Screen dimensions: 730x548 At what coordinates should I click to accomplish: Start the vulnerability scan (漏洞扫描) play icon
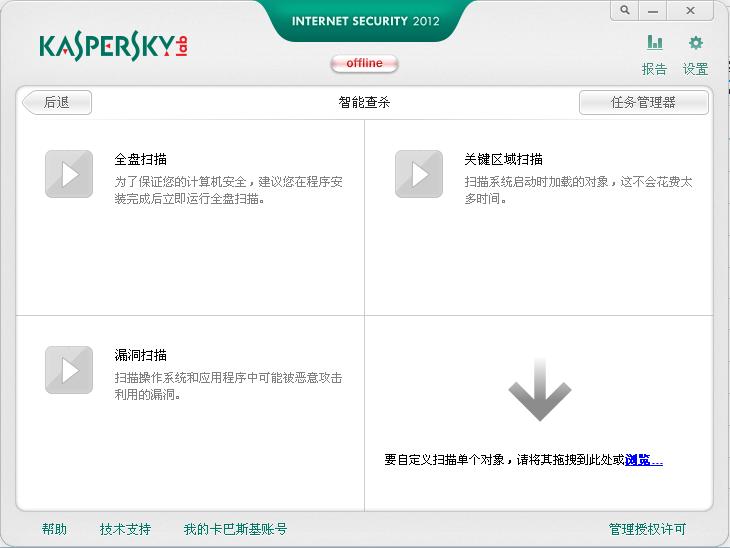(x=69, y=370)
